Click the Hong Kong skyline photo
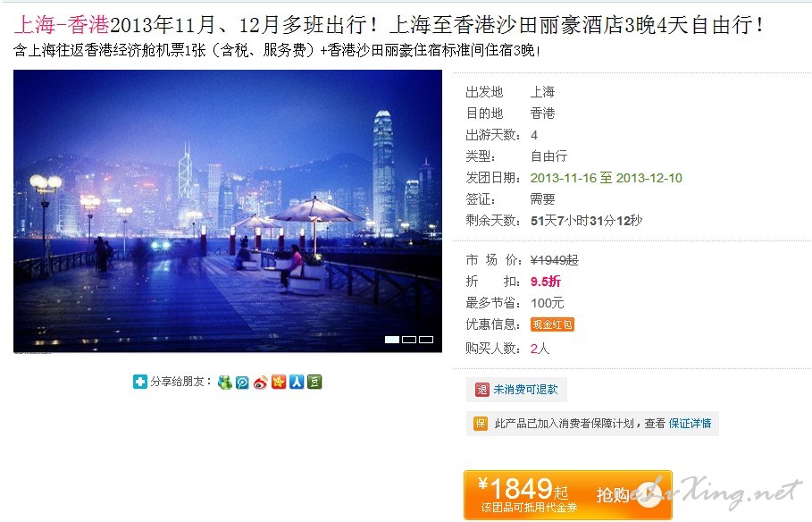This screenshot has height=522, width=812. (x=228, y=211)
